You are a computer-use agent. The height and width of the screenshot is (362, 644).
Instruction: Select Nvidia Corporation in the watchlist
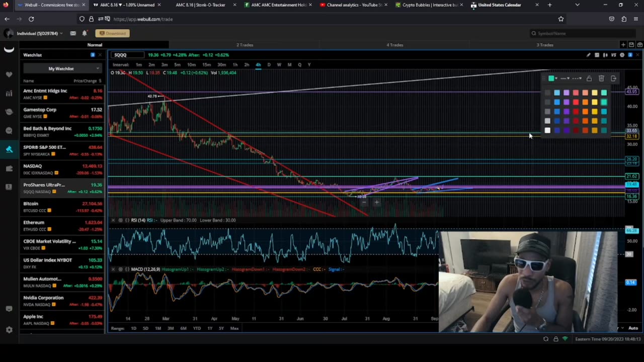pyautogui.click(x=63, y=301)
